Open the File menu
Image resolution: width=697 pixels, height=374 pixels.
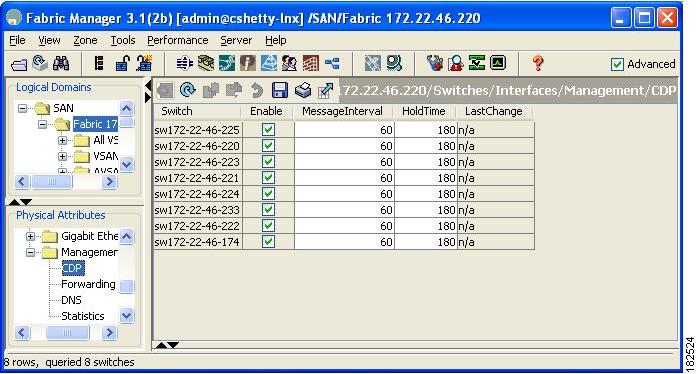pos(17,40)
